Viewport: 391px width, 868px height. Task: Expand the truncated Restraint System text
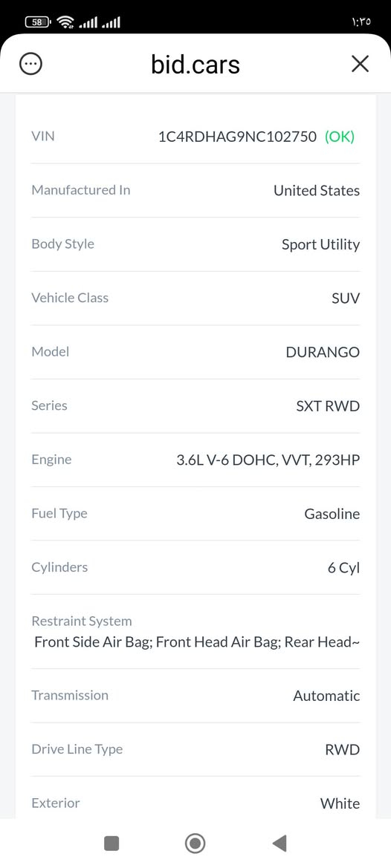(x=197, y=642)
